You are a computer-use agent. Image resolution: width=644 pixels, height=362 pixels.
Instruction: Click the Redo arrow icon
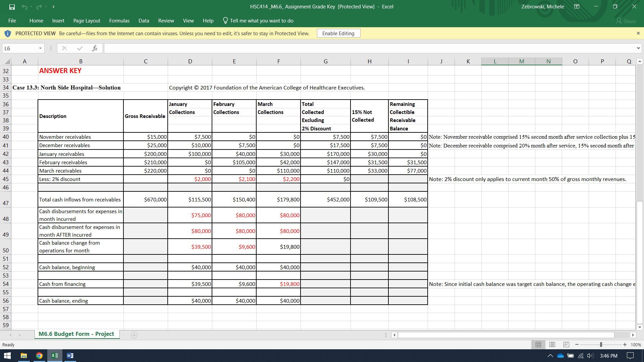[39, 7]
